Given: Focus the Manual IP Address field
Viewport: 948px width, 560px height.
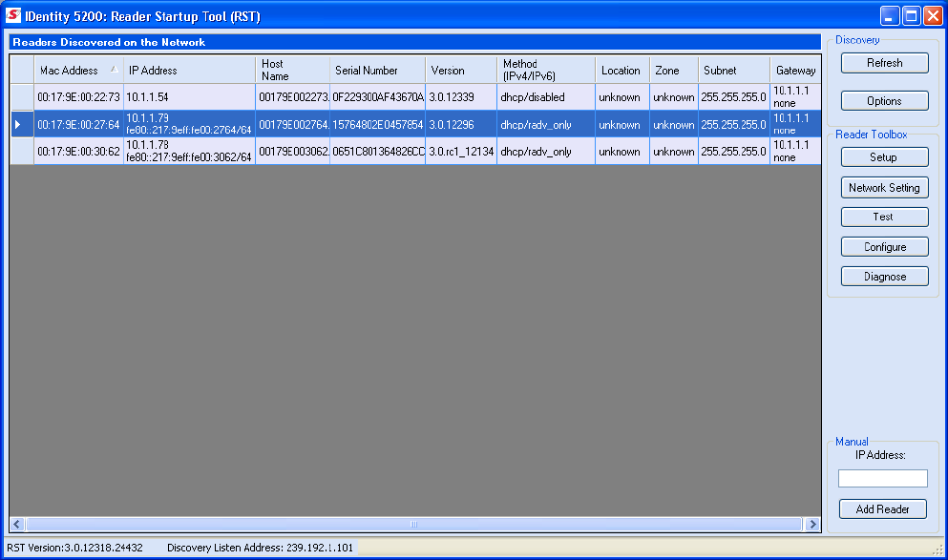Looking at the screenshot, I should 883,479.
